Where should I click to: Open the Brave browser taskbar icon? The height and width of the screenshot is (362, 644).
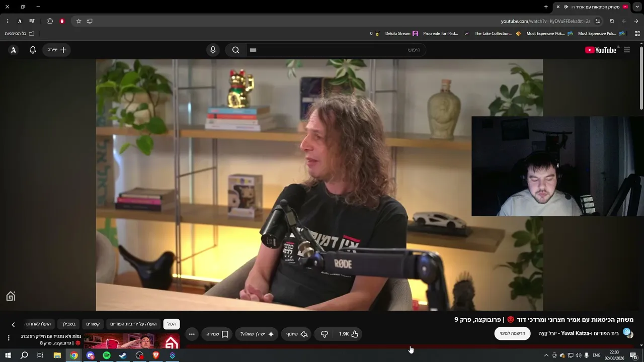(155, 355)
